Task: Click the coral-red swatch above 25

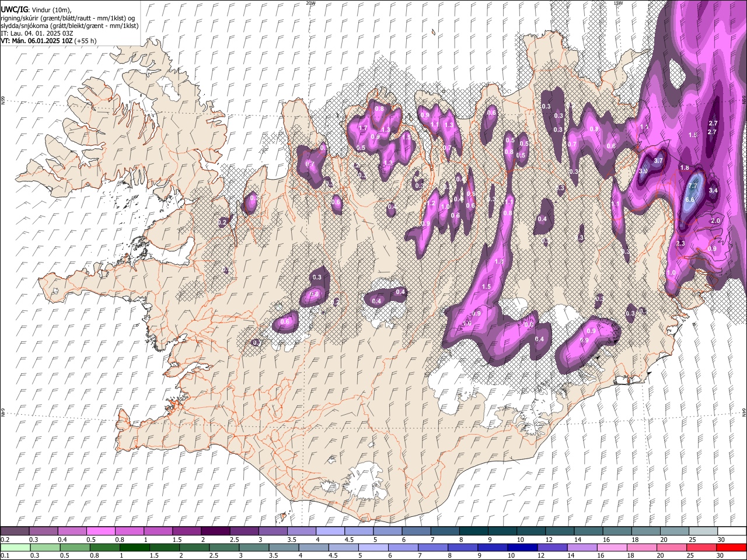Action: point(703,547)
